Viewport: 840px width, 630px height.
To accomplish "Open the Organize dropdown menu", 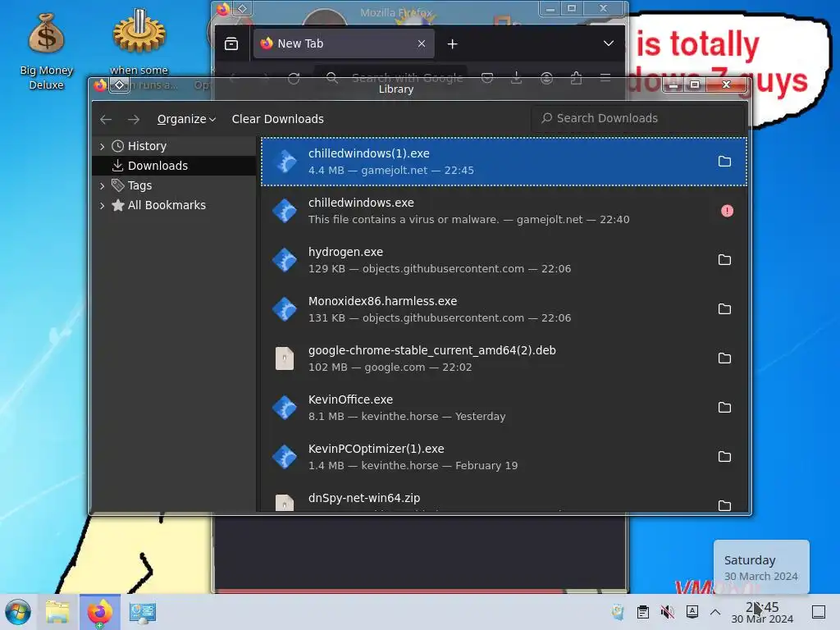I will click(186, 119).
